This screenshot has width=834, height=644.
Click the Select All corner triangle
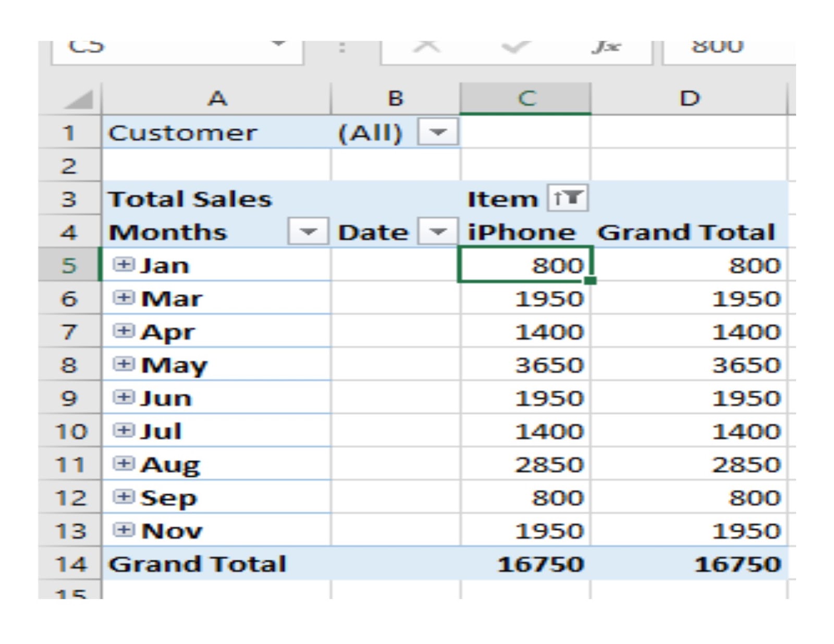[x=79, y=99]
